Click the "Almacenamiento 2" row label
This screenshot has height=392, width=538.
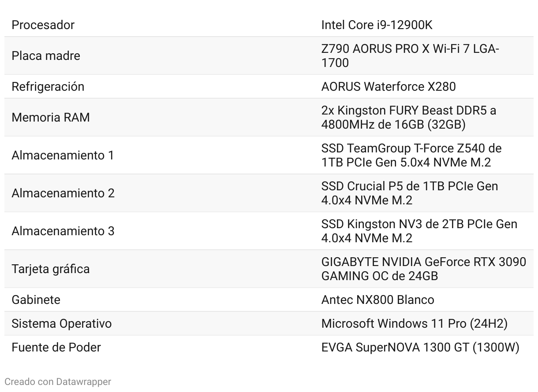pyautogui.click(x=63, y=193)
